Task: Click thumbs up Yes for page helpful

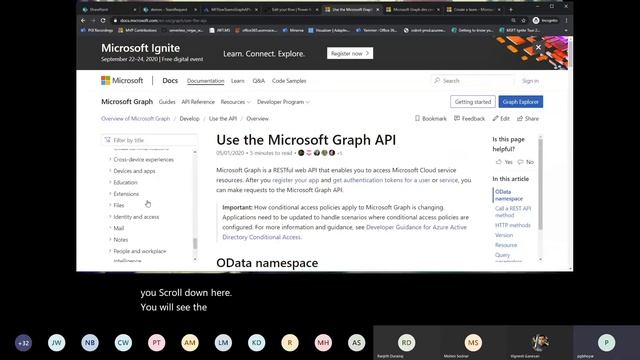Action: tap(504, 162)
